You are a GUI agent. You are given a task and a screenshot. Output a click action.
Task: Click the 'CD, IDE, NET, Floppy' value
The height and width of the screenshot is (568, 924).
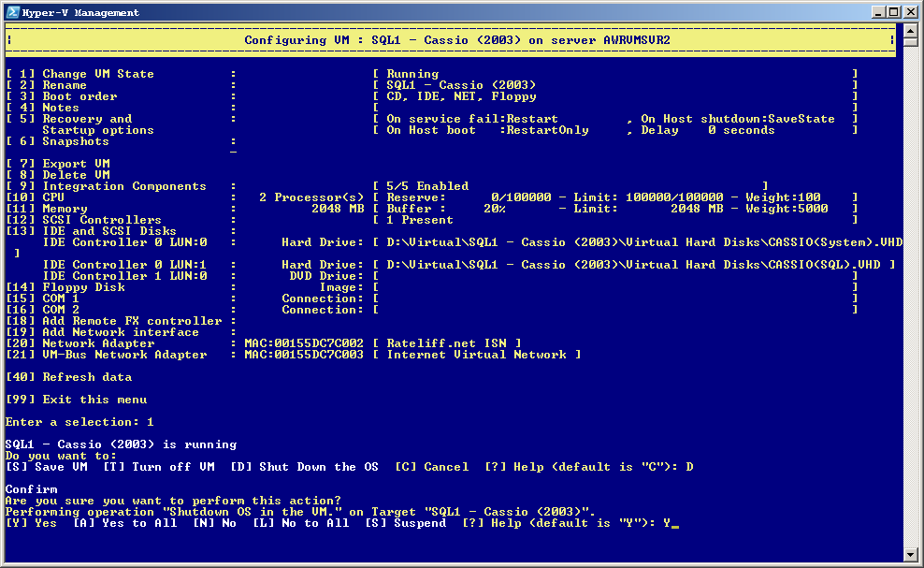(461, 96)
